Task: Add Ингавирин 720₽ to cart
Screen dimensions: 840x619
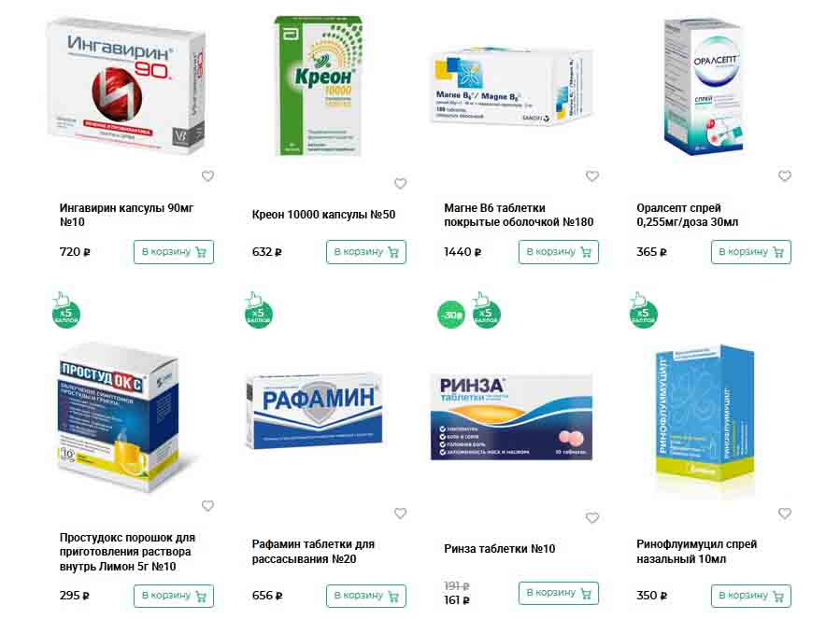Action: pos(174,252)
